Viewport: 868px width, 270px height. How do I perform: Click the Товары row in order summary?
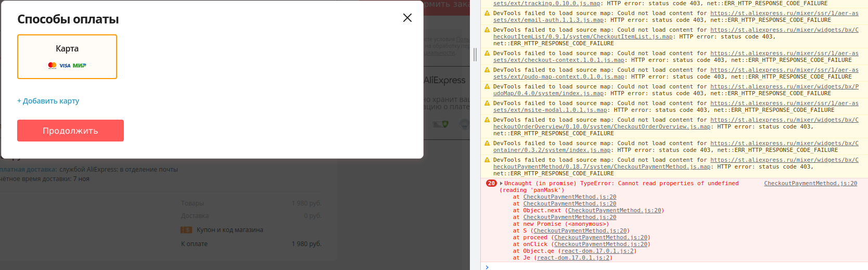251,203
